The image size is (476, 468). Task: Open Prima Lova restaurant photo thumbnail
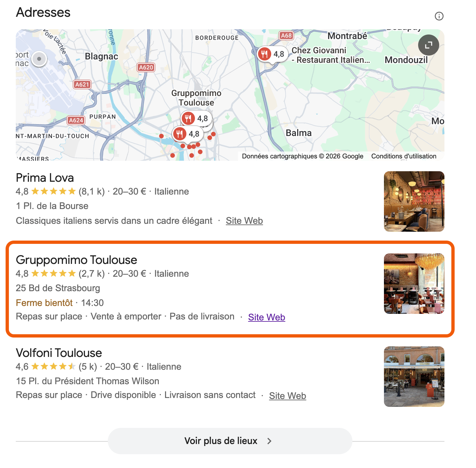414,201
